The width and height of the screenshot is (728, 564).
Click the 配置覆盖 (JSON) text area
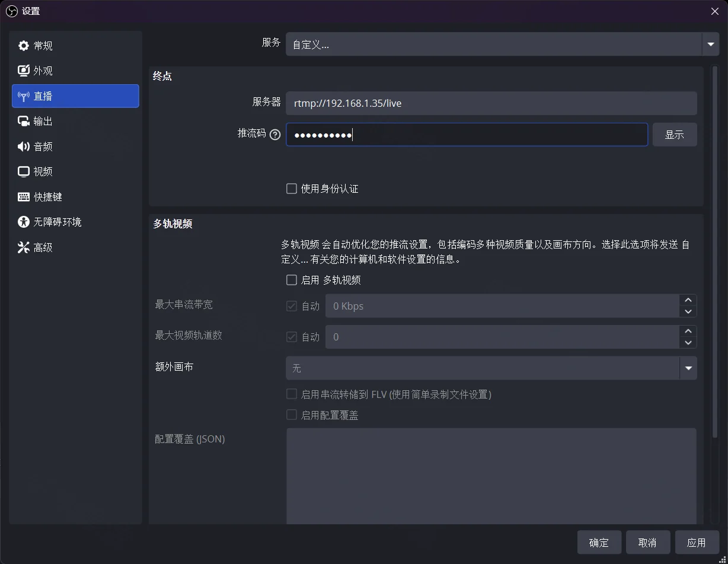pyautogui.click(x=491, y=476)
